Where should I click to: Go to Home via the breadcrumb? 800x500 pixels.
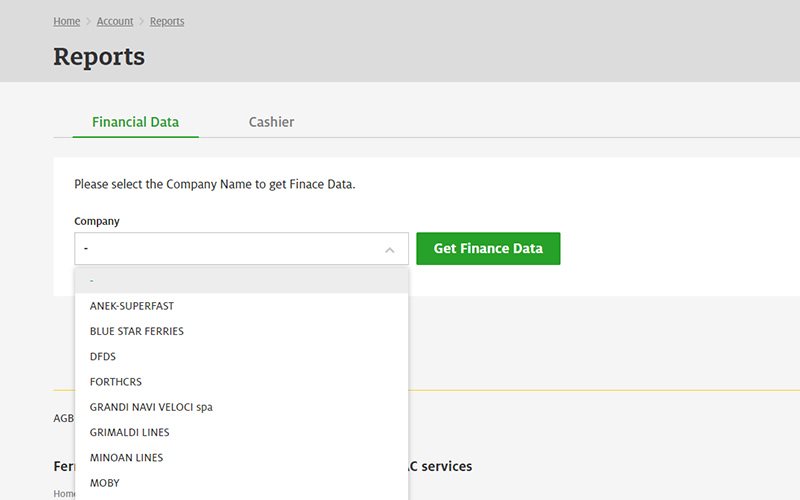tap(66, 21)
